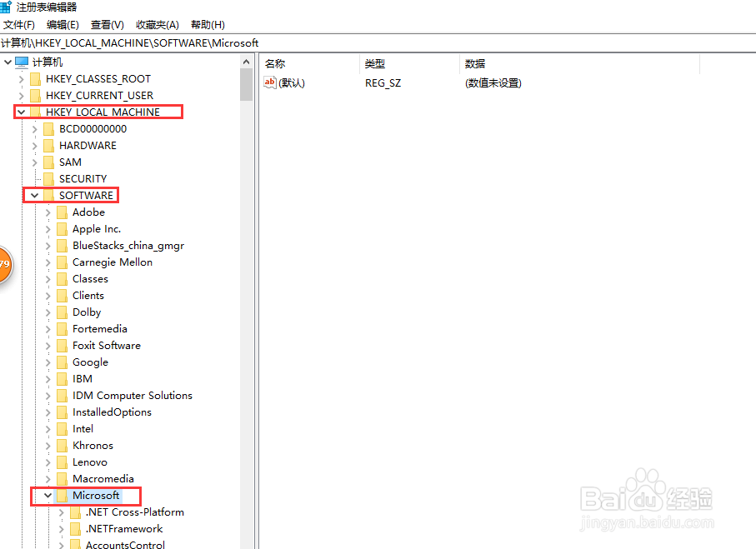Click the tree pane scrollbar thumb

click(x=247, y=85)
